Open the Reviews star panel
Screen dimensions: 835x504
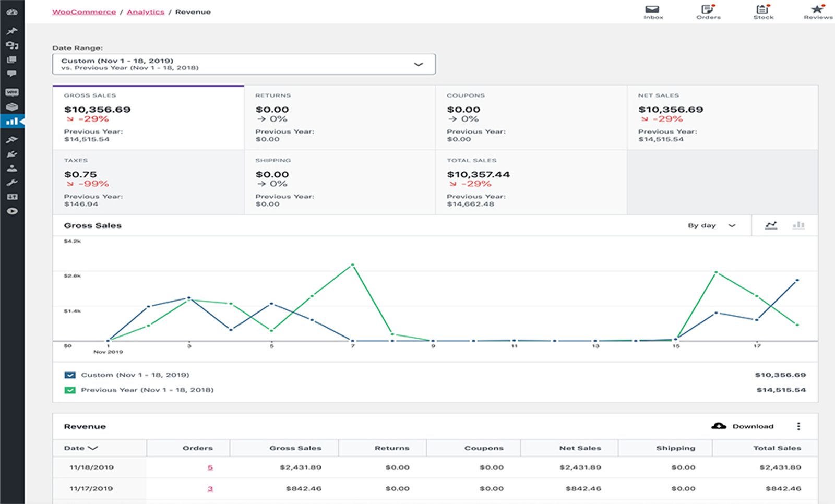click(x=817, y=12)
